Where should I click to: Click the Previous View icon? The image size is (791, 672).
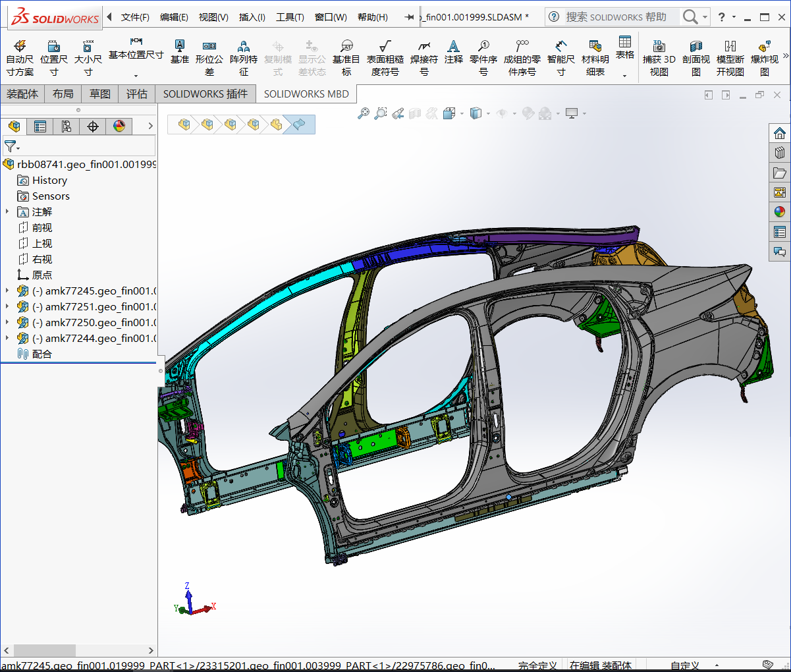398,113
